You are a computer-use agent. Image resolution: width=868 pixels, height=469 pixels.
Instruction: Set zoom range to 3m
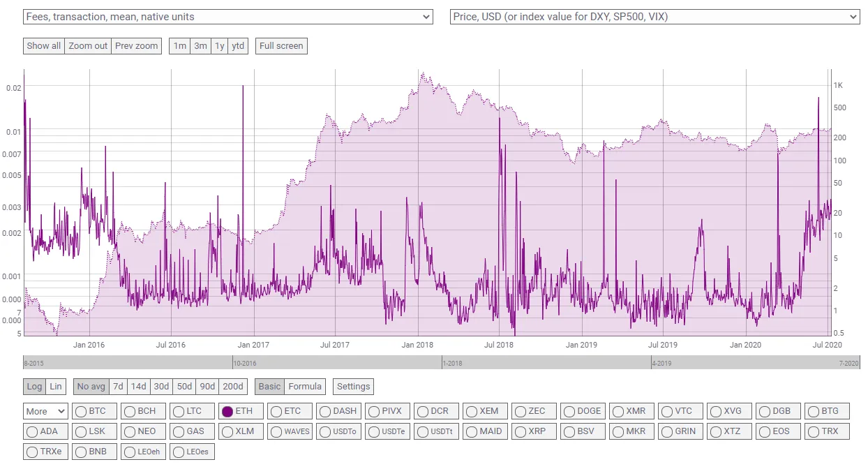click(200, 46)
